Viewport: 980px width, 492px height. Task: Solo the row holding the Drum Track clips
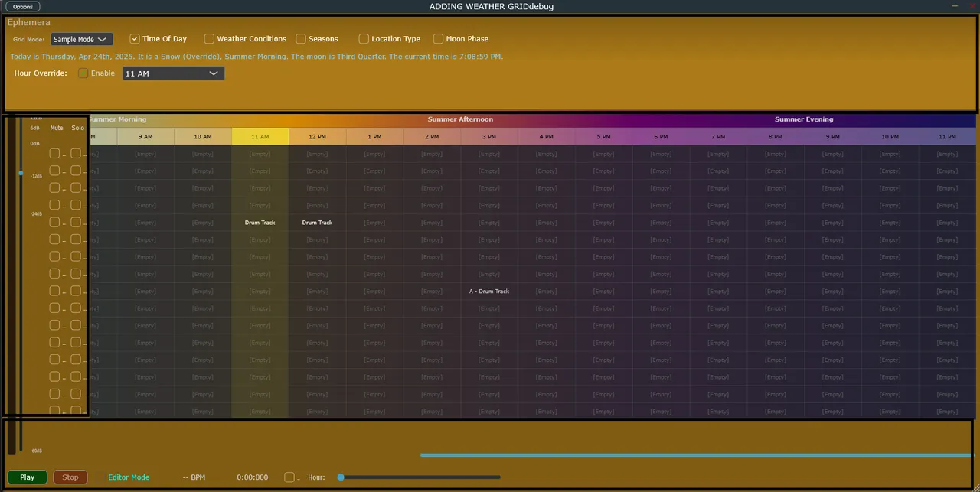pos(76,222)
